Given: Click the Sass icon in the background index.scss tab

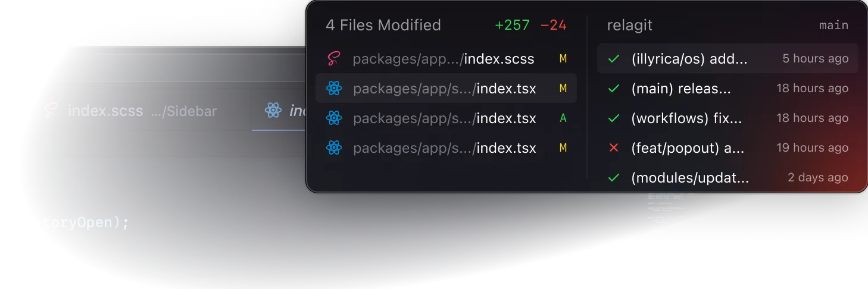Looking at the screenshot, I should 52,110.
